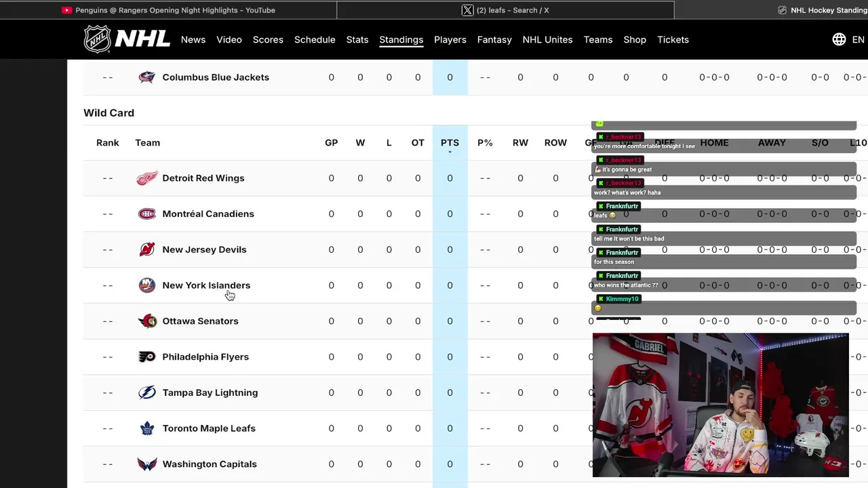Click the X favicon on second tab

click(467, 10)
